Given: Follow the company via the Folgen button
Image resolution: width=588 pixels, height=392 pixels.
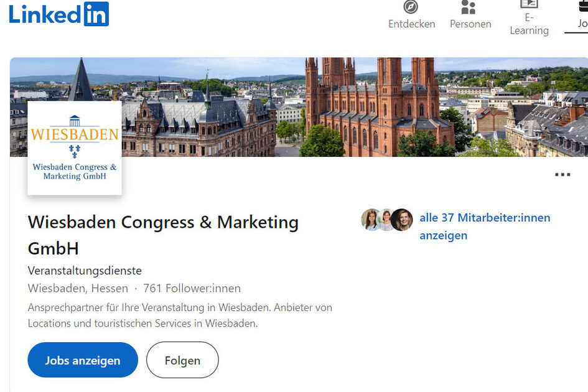Looking at the screenshot, I should (x=182, y=360).
